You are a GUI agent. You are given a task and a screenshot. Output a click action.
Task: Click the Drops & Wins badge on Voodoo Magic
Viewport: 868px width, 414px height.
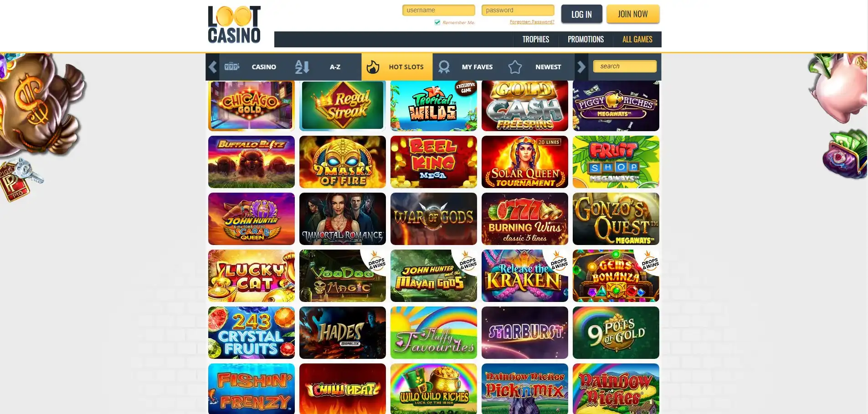click(376, 260)
